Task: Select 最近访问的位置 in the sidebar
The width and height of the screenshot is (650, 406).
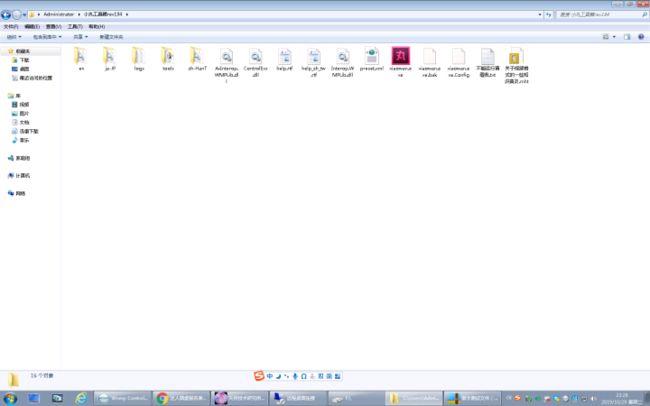Action: [36, 78]
